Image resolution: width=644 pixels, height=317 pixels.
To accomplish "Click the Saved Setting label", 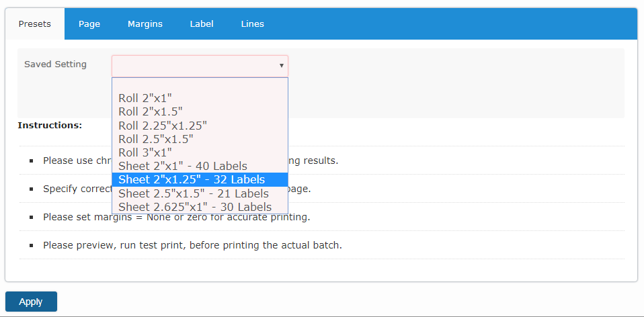I will pyautogui.click(x=55, y=64).
